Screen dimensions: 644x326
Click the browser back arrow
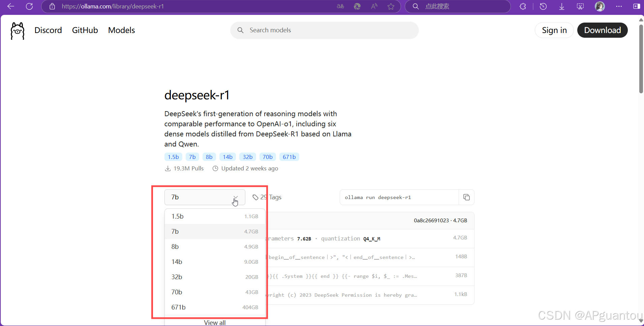pyautogui.click(x=11, y=6)
